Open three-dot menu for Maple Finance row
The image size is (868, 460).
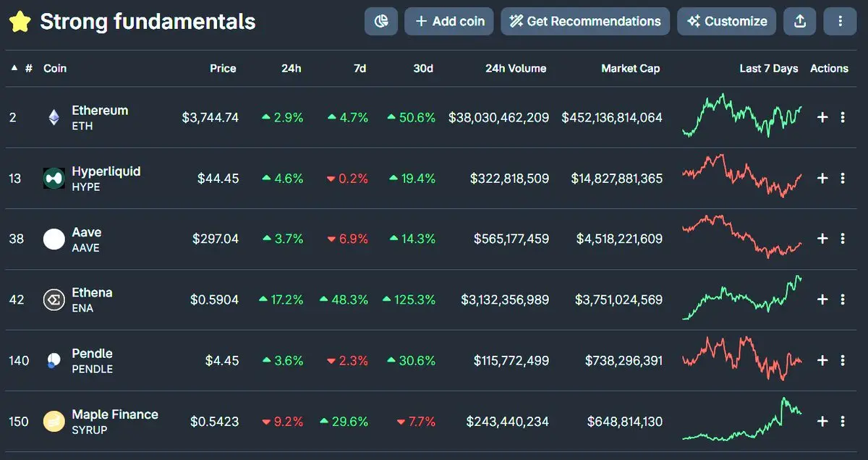click(843, 421)
